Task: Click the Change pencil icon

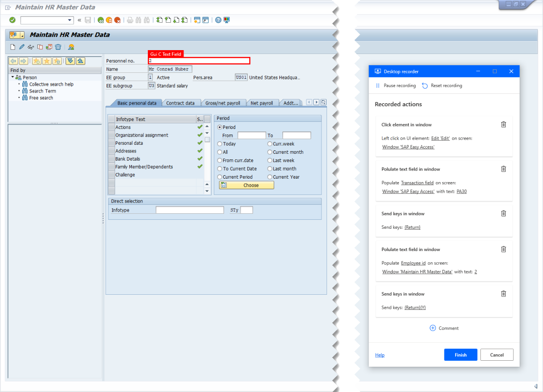Action: click(22, 47)
